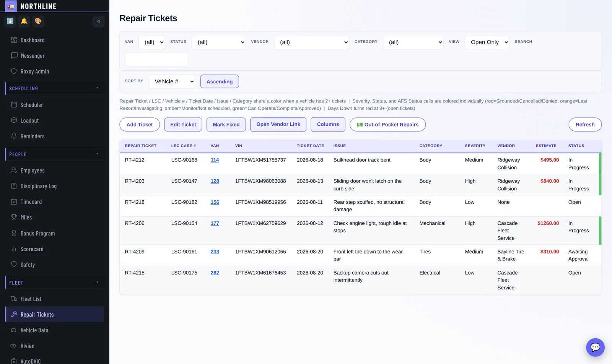Select ticket RT-4212 row cell

pos(135,160)
